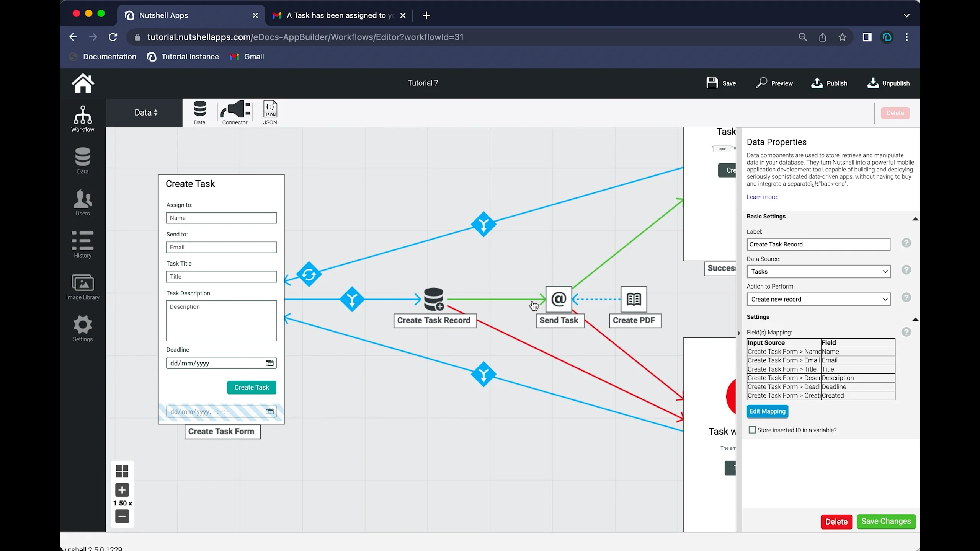Screen dimensions: 980x551
Task: Open the Workflow panel in the sidebar
Action: tap(83, 118)
